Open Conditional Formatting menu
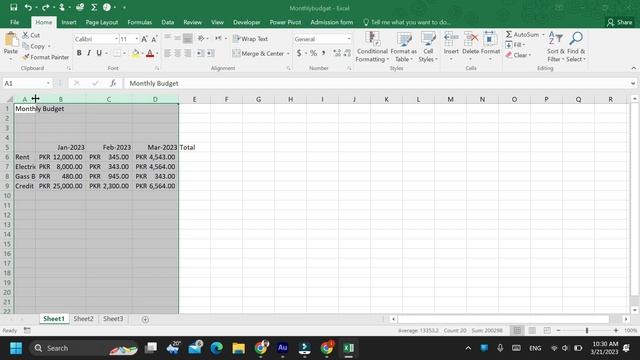The width and height of the screenshot is (640, 360). click(371, 47)
